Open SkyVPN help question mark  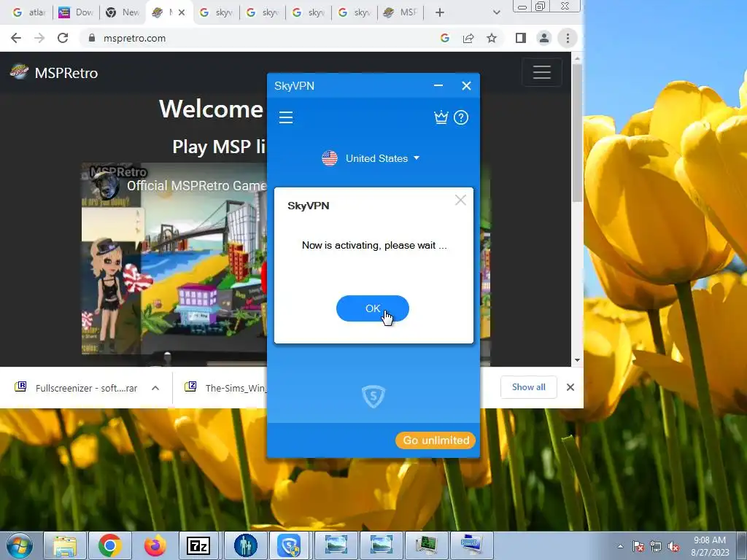pos(461,117)
